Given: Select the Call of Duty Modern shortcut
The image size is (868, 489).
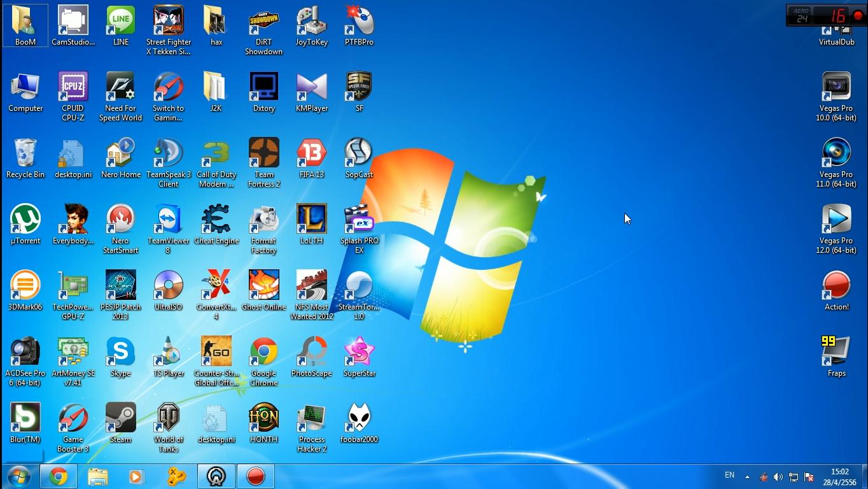Looking at the screenshot, I should click(x=216, y=162).
